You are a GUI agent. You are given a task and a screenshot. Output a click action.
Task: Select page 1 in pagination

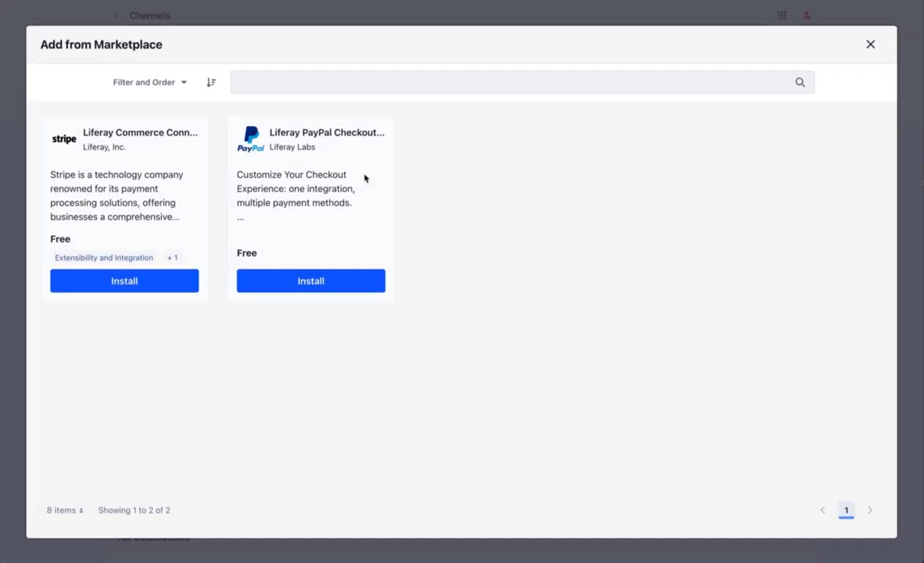pos(846,510)
